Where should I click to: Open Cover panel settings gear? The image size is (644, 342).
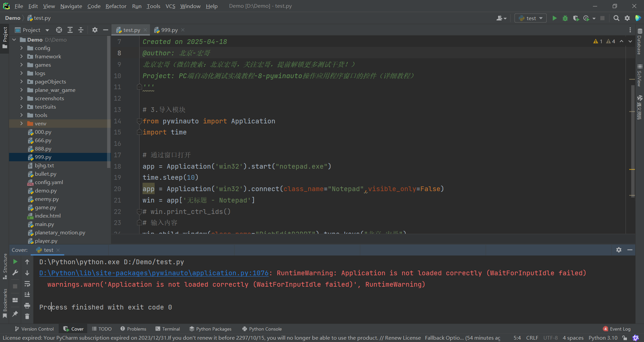(x=619, y=250)
